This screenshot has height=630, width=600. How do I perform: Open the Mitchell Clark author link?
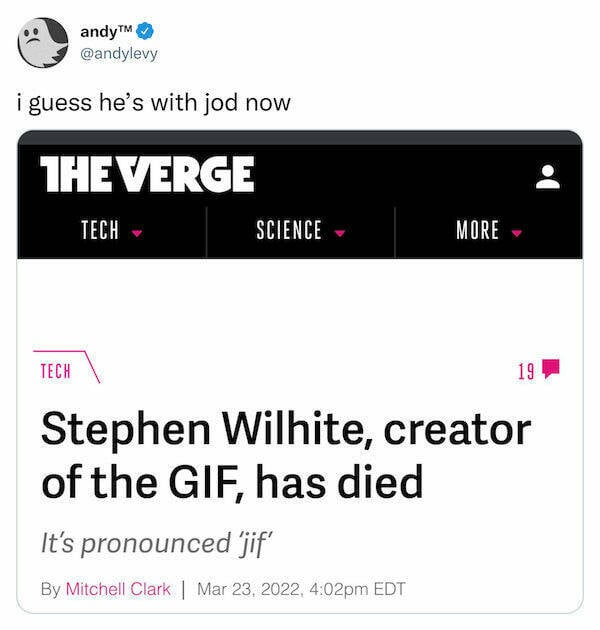[118, 589]
